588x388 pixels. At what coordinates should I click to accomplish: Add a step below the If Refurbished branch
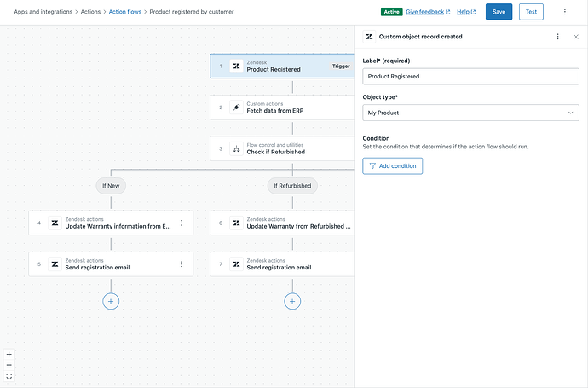pyautogui.click(x=292, y=301)
